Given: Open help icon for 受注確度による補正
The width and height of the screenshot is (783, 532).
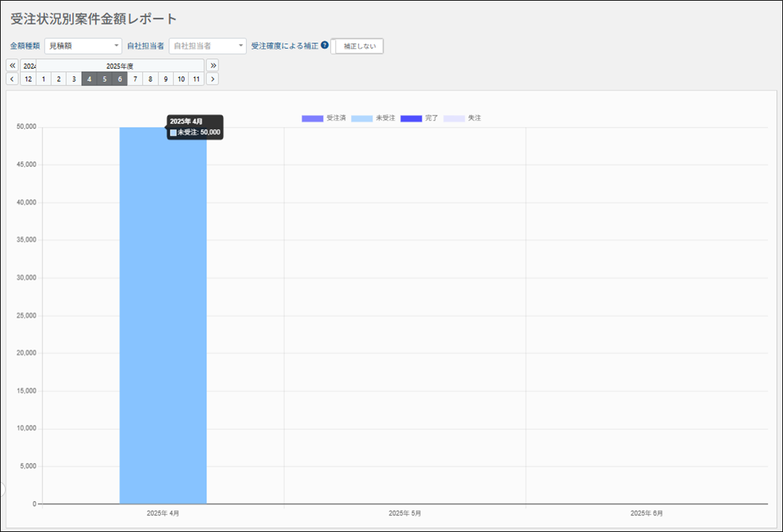Looking at the screenshot, I should [325, 45].
